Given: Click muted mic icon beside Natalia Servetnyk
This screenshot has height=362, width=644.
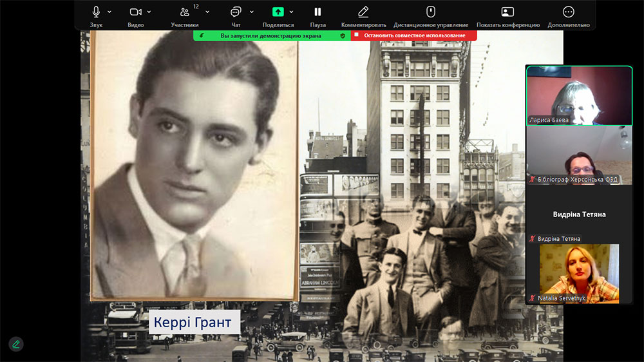Looking at the screenshot, I should pos(533,298).
